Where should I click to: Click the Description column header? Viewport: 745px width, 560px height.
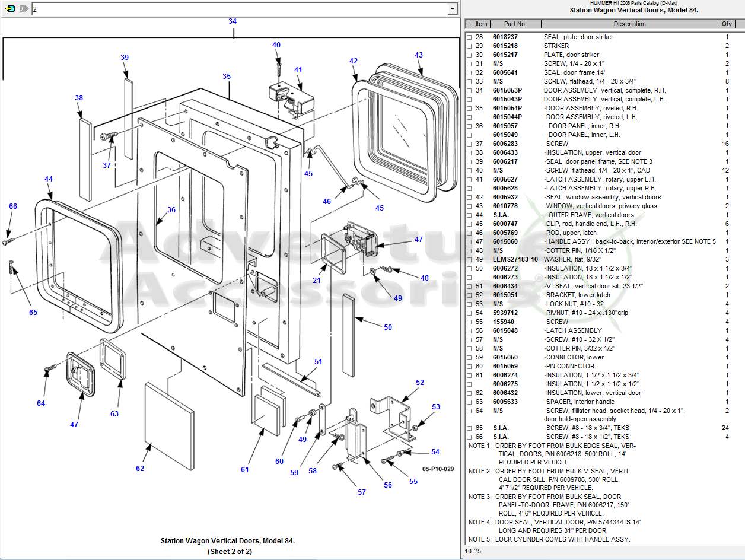pos(629,24)
